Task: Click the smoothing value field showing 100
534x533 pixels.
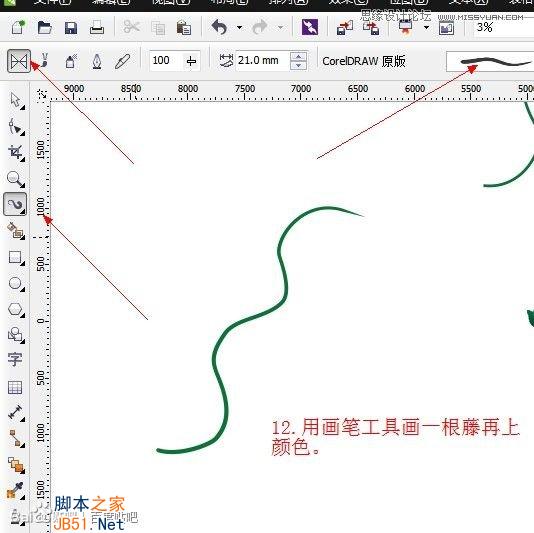Action: point(167,61)
